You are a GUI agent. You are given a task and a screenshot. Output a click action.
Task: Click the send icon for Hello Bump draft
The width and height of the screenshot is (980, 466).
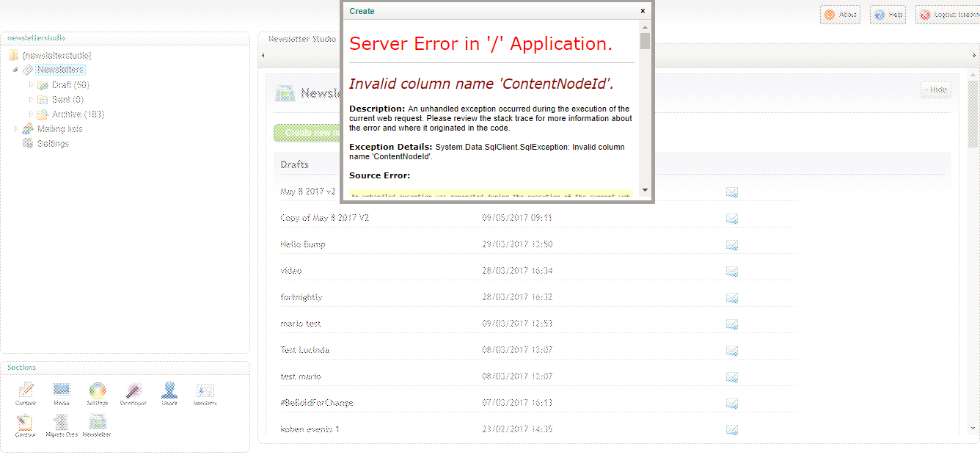[731, 244]
